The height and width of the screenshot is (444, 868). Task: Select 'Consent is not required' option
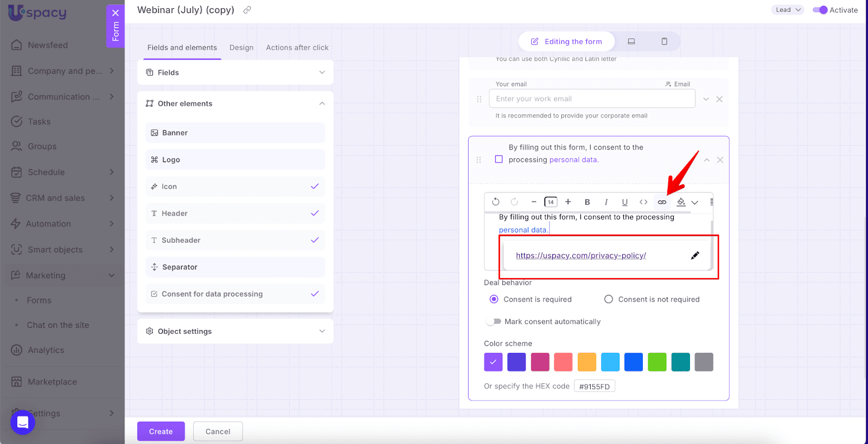pos(609,299)
